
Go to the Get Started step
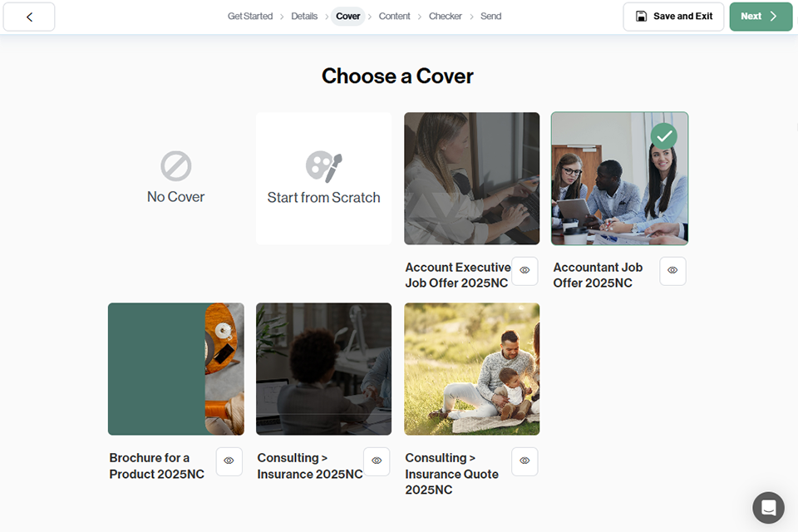(250, 17)
